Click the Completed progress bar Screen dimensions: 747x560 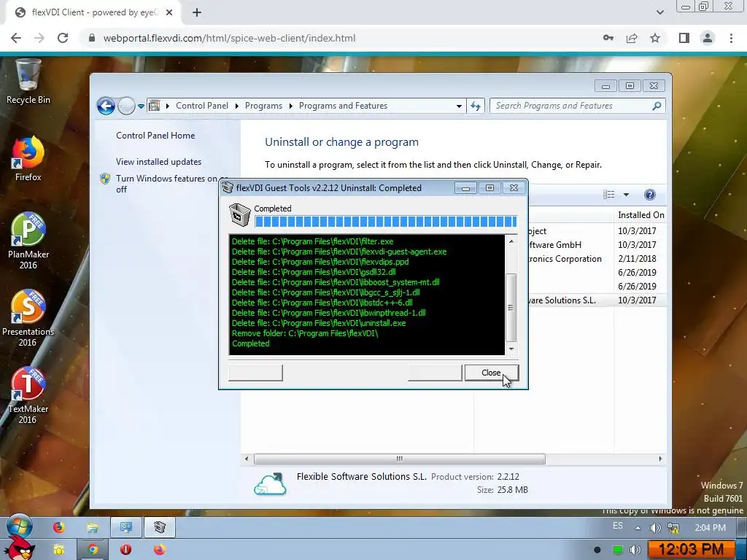click(385, 222)
